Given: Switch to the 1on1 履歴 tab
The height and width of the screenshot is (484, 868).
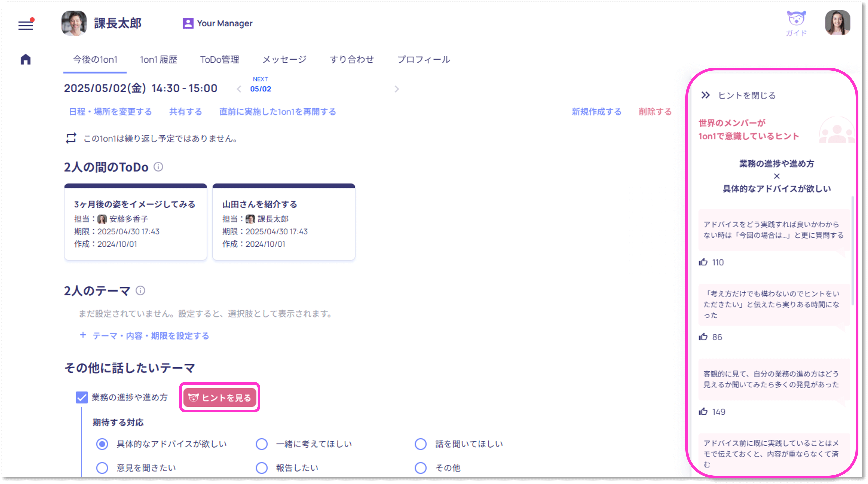Looking at the screenshot, I should 158,60.
